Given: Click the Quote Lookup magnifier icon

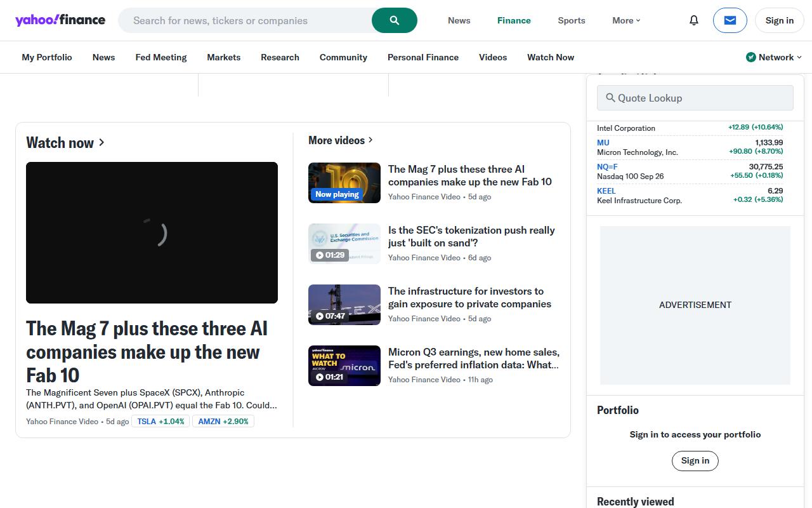Looking at the screenshot, I should (x=610, y=98).
